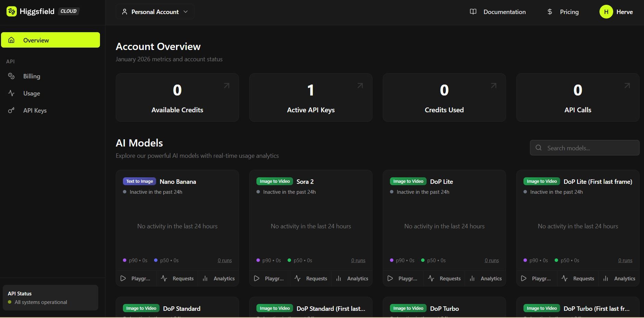Screen dimensions: 644x318
Task: Click the Credits Used card arrow icon
Action: [x=494, y=86]
